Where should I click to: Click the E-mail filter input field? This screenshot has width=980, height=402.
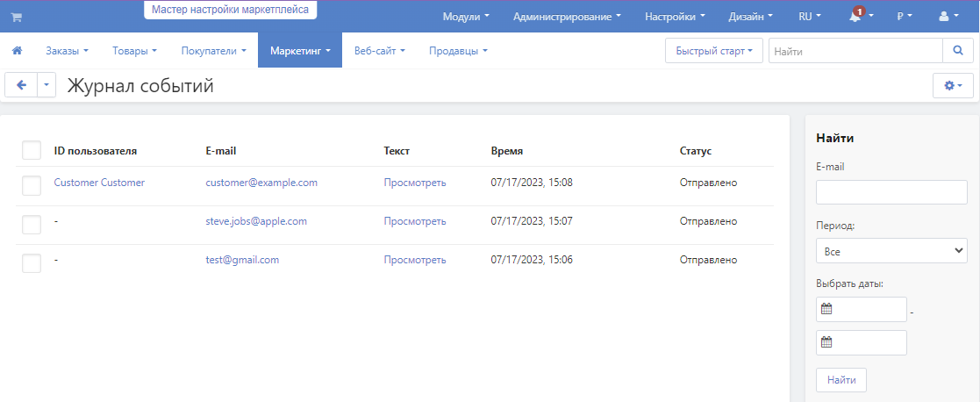pos(891,192)
